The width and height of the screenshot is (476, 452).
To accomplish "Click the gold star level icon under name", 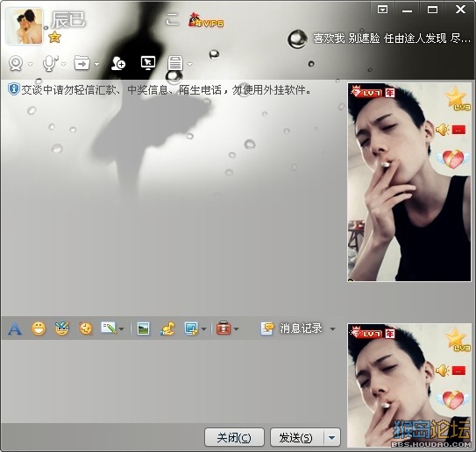I will (x=54, y=38).
